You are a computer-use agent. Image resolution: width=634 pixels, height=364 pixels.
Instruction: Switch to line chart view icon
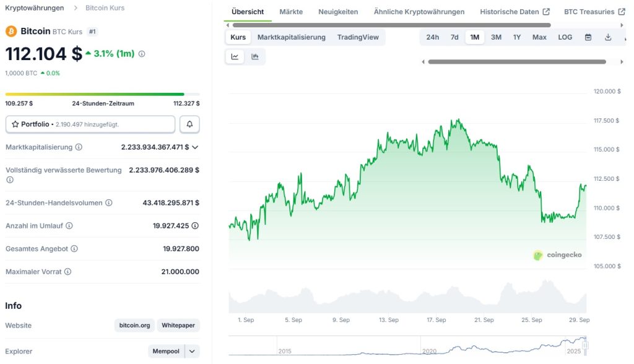235,56
